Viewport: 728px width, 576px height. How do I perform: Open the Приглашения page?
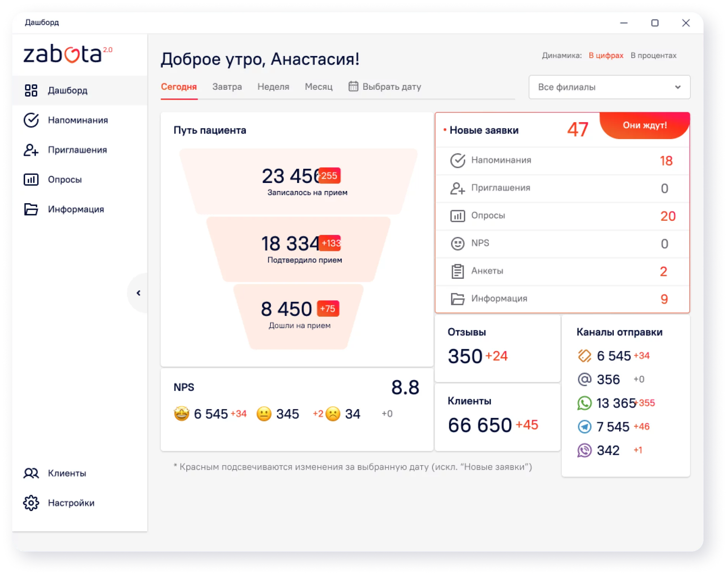(77, 150)
